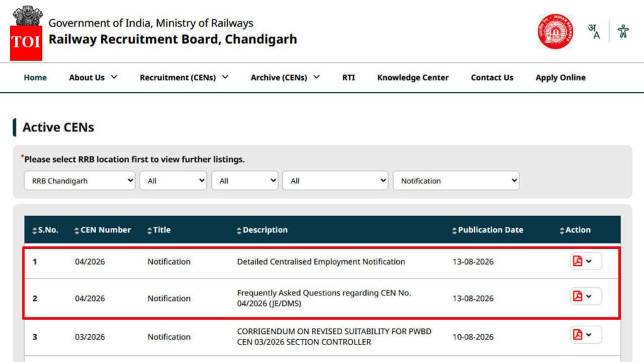644x362 pixels.
Task: Open PDF icon for row 1 notification
Action: [x=577, y=261]
